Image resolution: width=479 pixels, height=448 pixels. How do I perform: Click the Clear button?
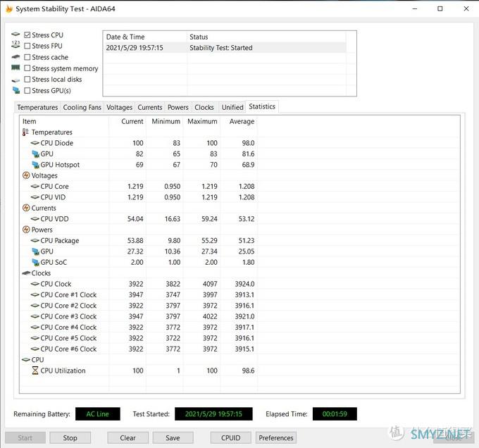click(127, 437)
